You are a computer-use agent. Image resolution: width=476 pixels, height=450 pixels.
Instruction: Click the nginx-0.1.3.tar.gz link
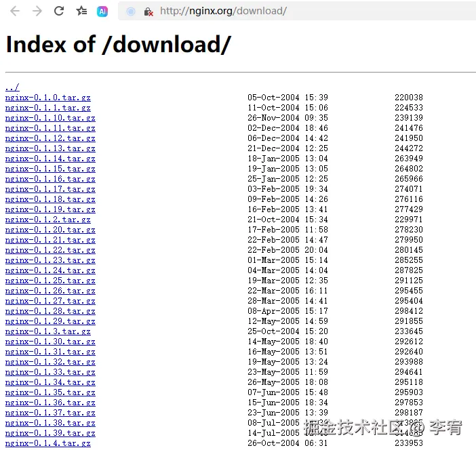[x=48, y=331]
